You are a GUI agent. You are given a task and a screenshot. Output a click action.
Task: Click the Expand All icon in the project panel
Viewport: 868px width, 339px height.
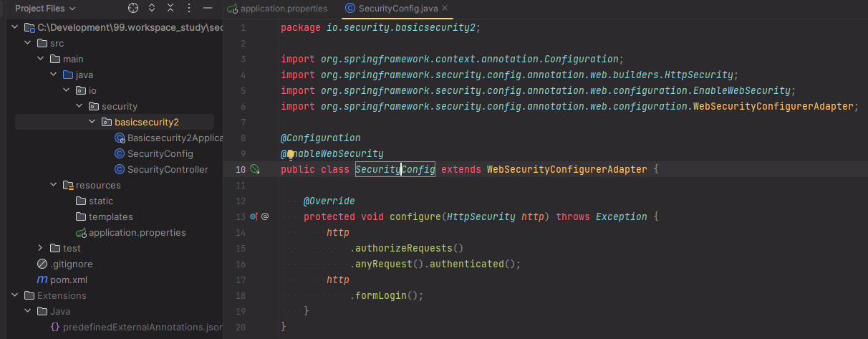[x=152, y=8]
